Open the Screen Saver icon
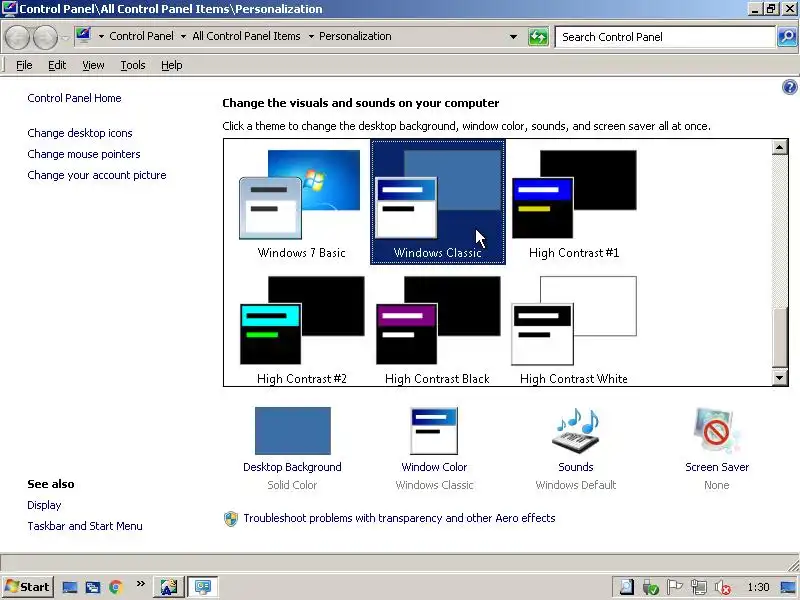Viewport: 800px width, 600px height. tap(717, 431)
